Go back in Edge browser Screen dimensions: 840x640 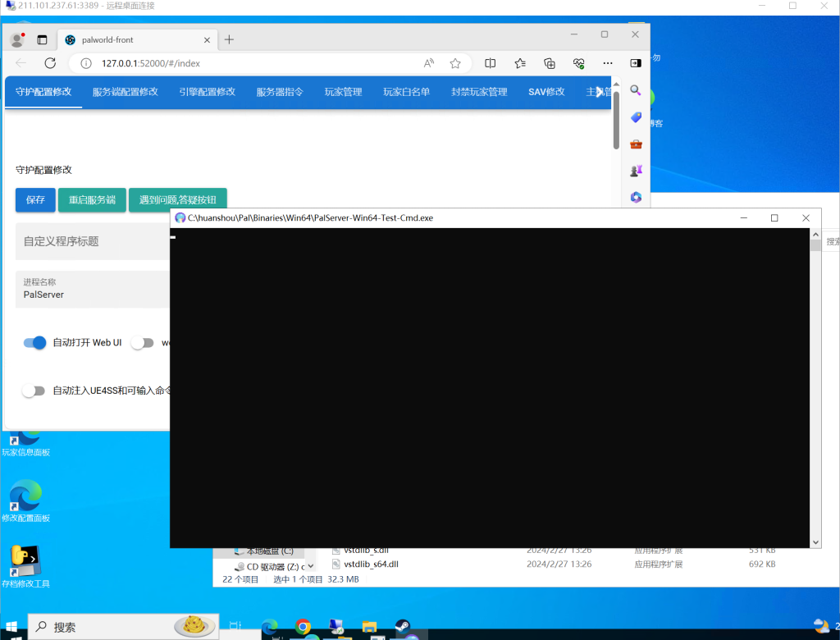click(x=21, y=63)
